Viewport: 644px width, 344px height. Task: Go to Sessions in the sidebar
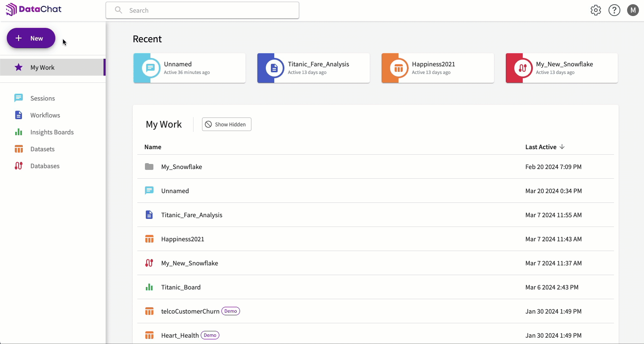[43, 98]
